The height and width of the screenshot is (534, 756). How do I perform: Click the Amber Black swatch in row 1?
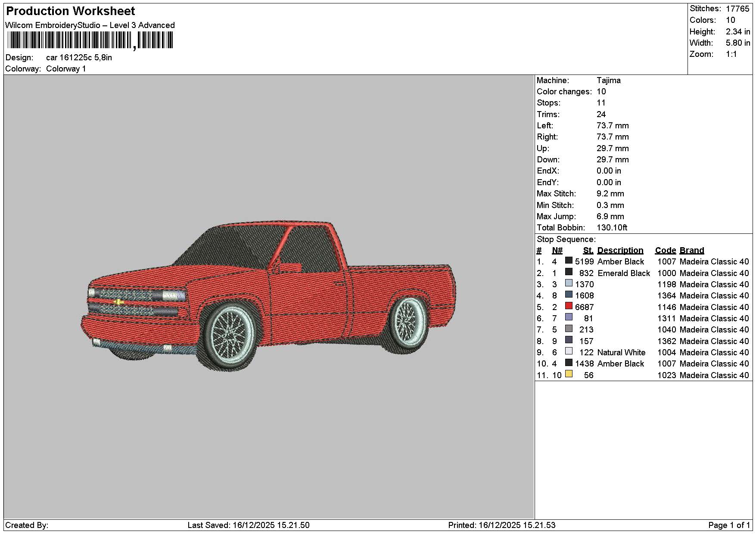pyautogui.click(x=569, y=261)
